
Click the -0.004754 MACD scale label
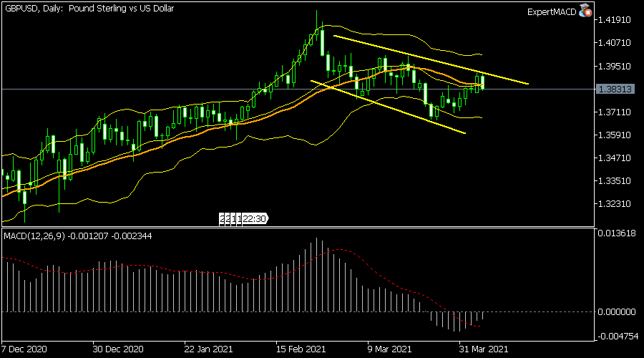point(615,335)
